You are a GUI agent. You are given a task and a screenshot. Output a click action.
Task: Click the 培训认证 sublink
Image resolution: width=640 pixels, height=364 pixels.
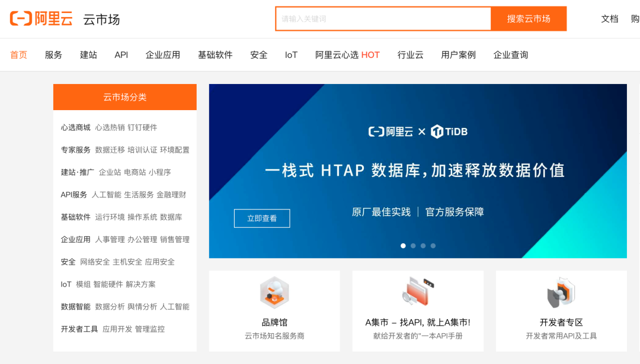(x=142, y=150)
